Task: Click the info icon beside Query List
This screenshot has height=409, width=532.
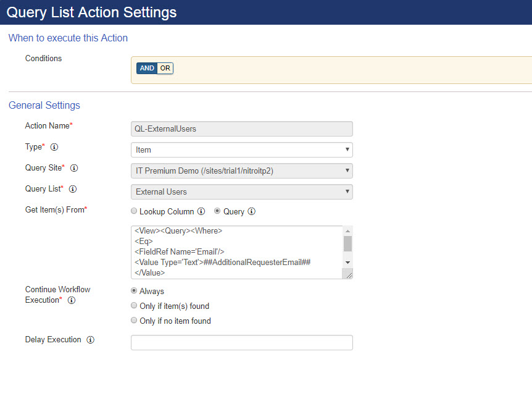Action: point(73,189)
